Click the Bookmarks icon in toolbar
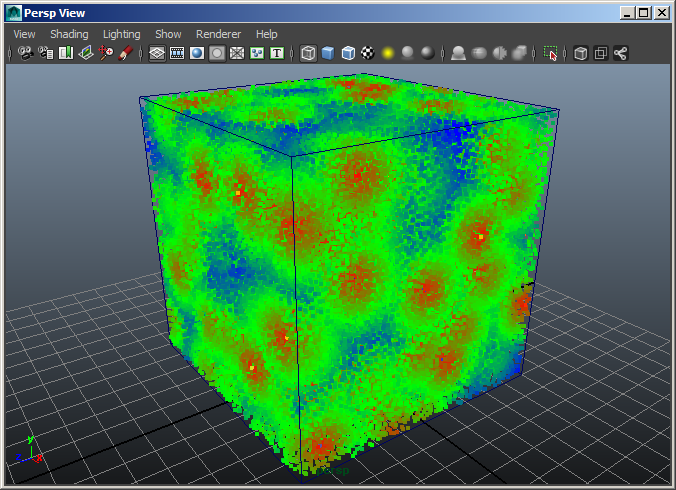676x490 pixels. 66,53
